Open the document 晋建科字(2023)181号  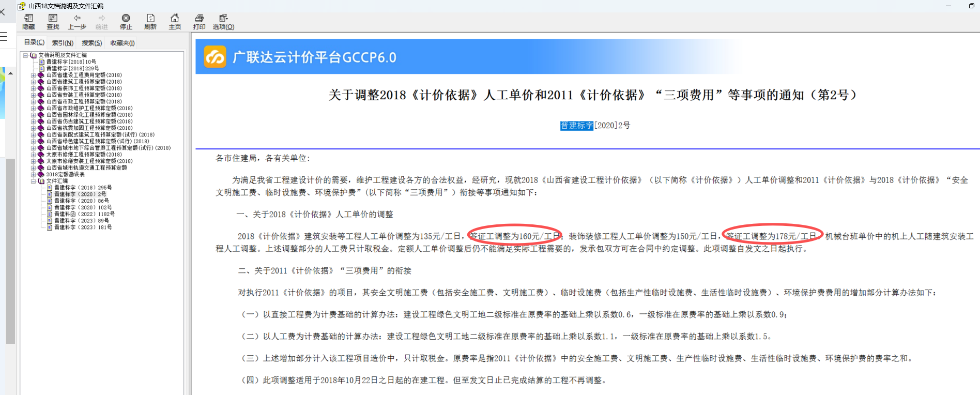[x=83, y=227]
